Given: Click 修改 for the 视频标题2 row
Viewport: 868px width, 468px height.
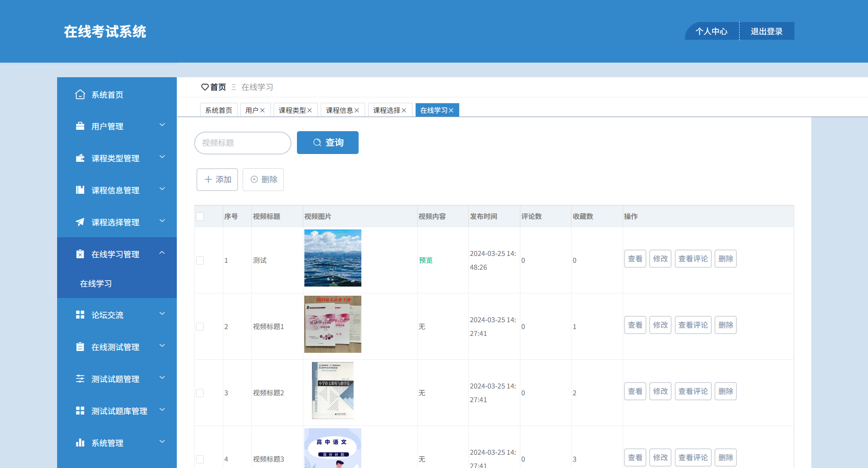Looking at the screenshot, I should pos(660,391).
